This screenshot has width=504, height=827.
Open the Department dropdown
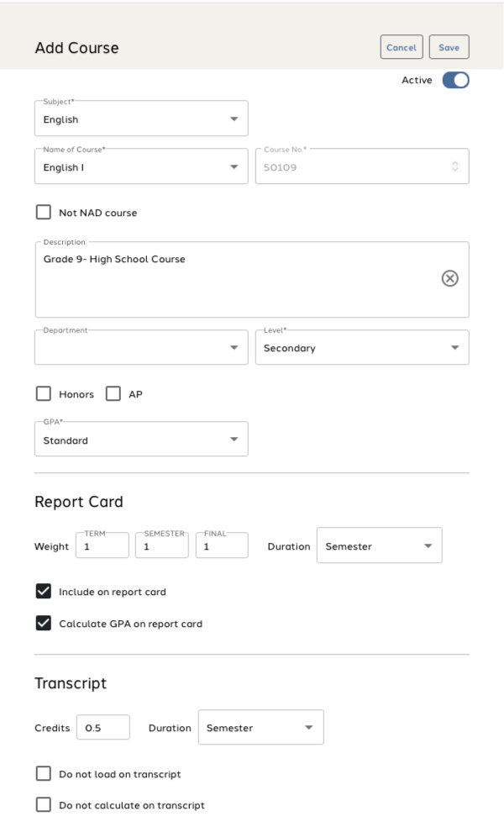point(141,348)
